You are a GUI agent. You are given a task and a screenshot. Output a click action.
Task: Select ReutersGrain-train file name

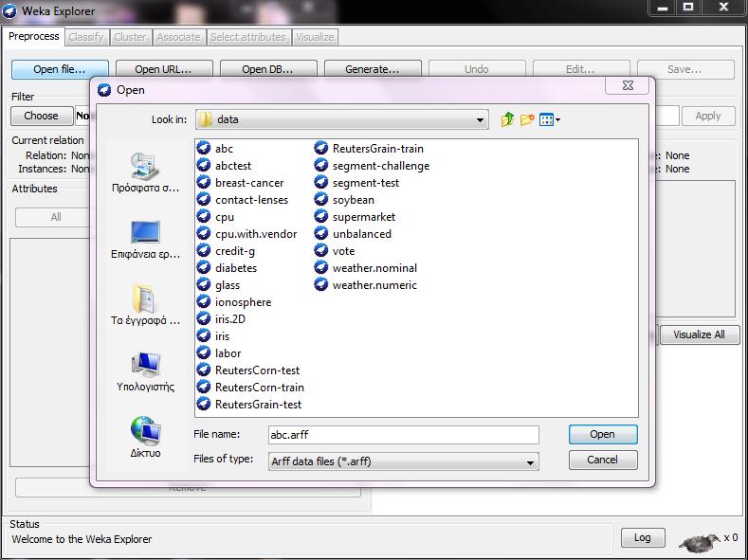click(x=378, y=149)
